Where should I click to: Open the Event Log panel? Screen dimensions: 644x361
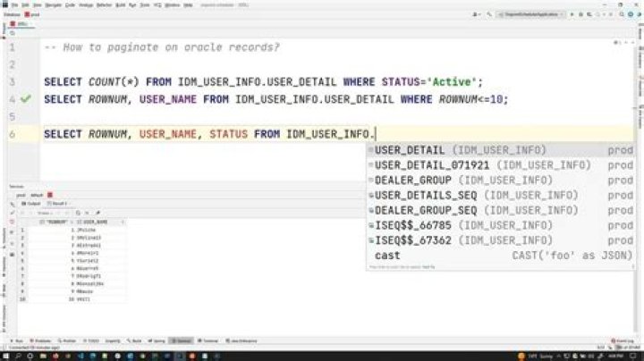[x=620, y=340]
